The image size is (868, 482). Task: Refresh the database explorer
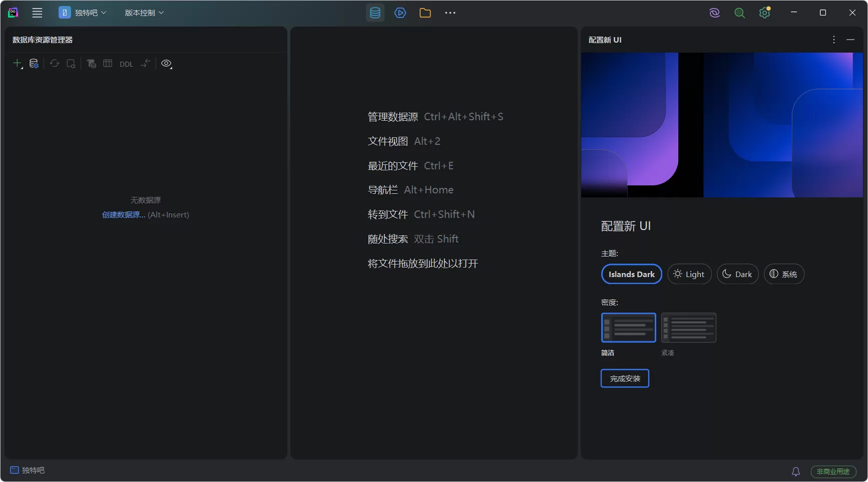click(54, 64)
